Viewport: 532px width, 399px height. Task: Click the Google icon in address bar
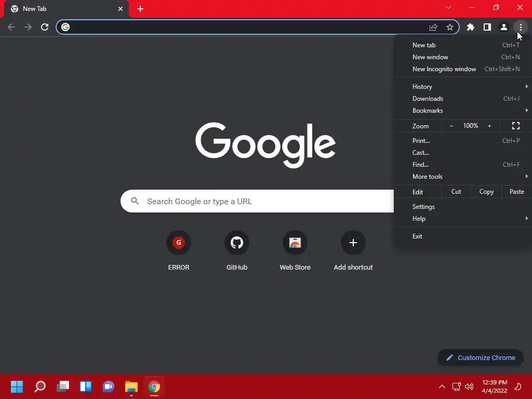tap(65, 27)
